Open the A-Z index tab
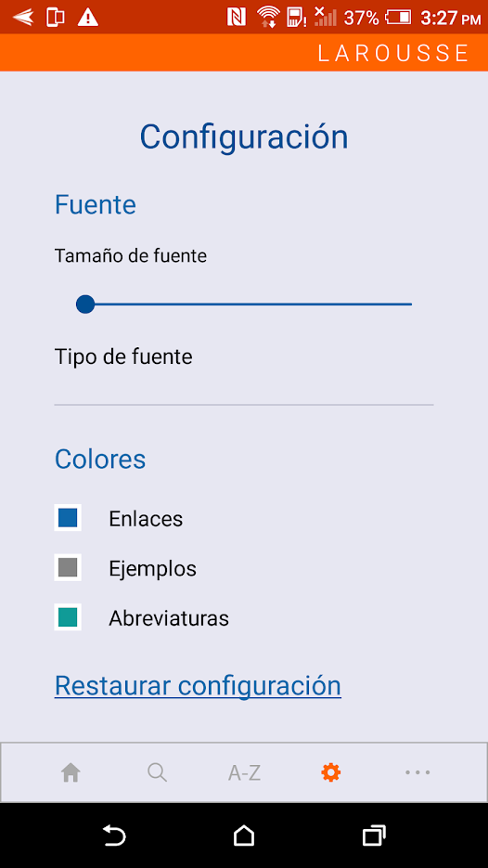488x868 pixels. click(x=244, y=772)
